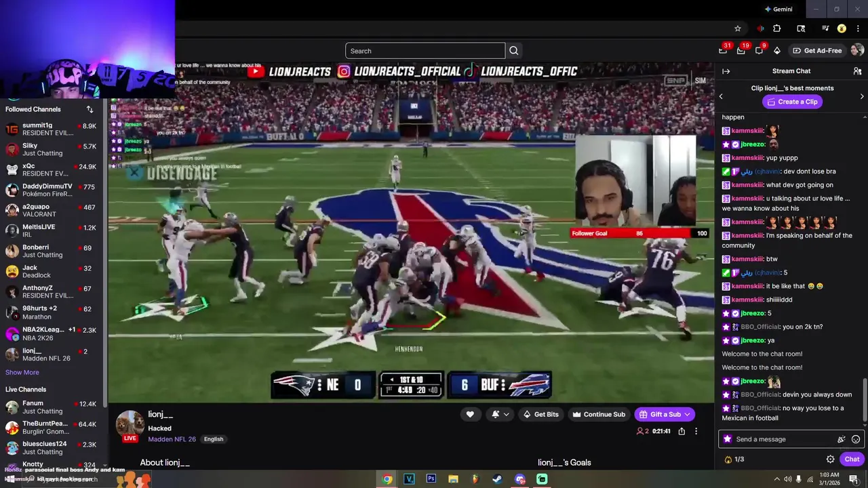
Task: Click kammskiii's 'shiiiiiddd' chat message
Action: click(779, 300)
